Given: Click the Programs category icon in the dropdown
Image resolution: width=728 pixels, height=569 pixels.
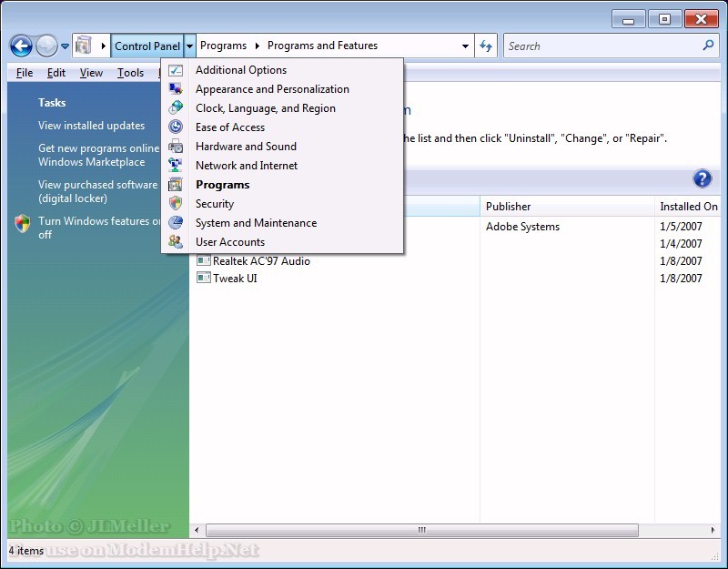Looking at the screenshot, I should [x=176, y=185].
